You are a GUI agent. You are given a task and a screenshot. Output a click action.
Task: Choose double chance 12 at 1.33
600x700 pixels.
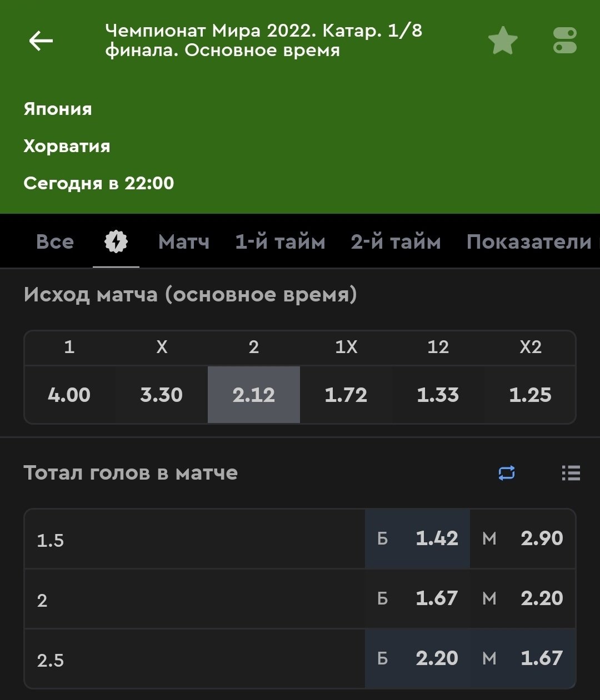pyautogui.click(x=438, y=395)
